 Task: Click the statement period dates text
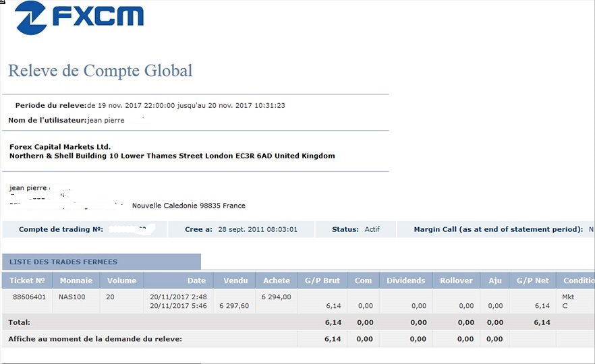186,105
